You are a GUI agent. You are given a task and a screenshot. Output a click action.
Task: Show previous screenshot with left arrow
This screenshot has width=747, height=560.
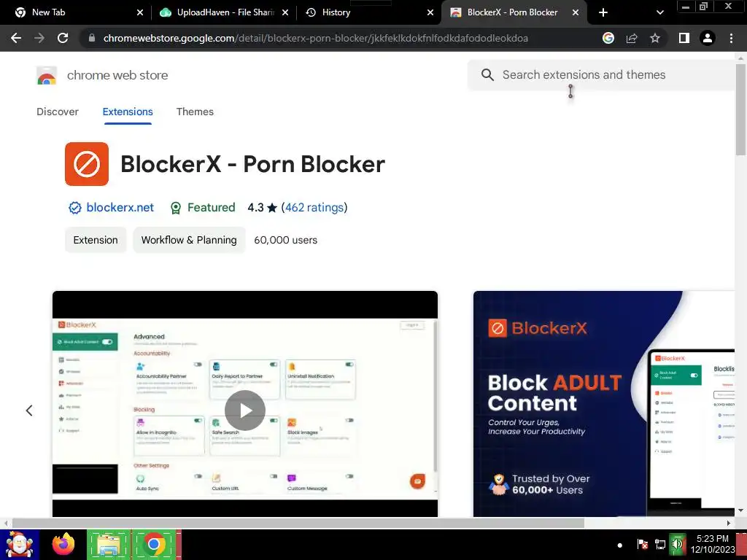[x=29, y=411]
